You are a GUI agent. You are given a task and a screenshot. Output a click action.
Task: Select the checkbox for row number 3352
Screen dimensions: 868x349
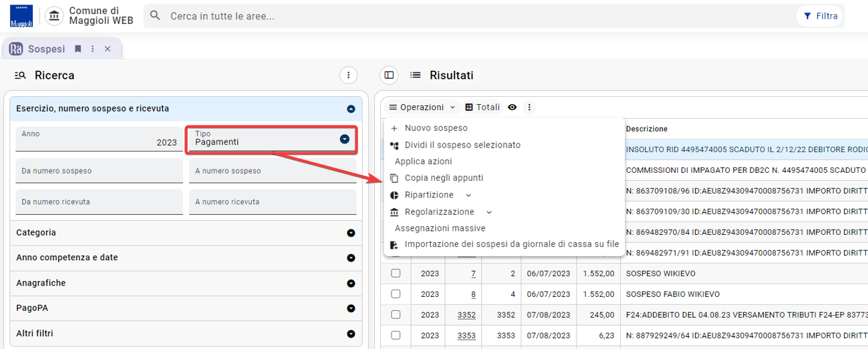(x=396, y=314)
